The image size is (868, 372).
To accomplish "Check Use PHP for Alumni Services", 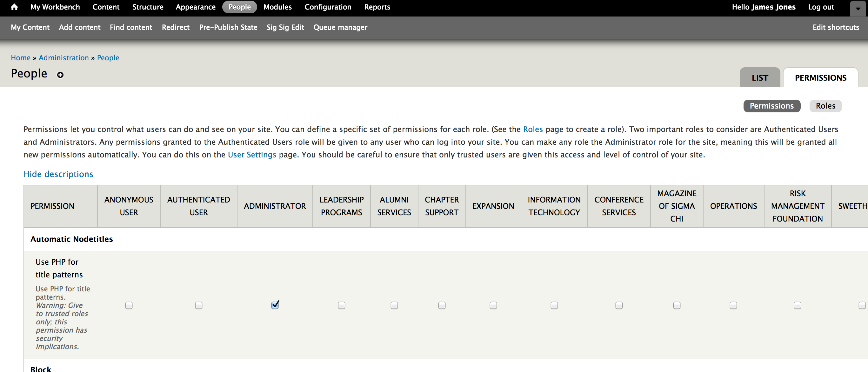I will (394, 305).
